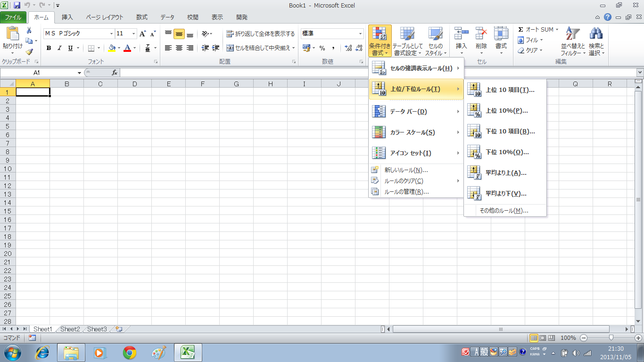Toggle italic formatting
644x362 pixels.
tap(59, 48)
